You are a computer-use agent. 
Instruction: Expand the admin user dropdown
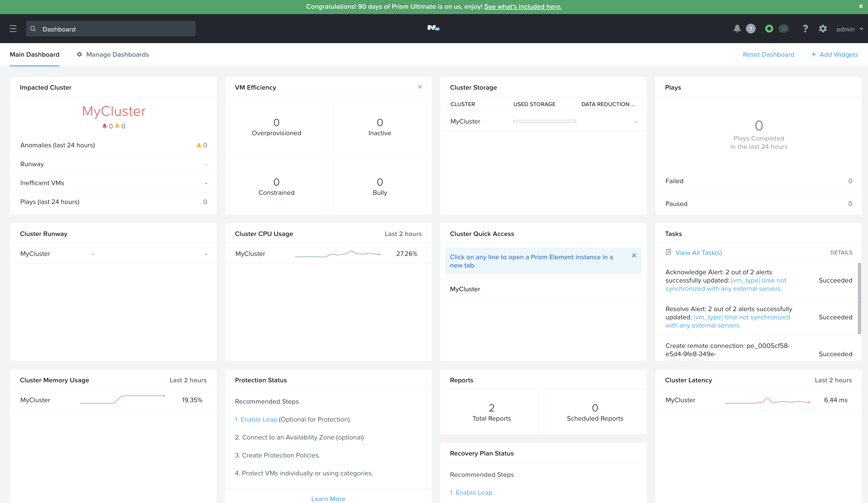(x=850, y=29)
